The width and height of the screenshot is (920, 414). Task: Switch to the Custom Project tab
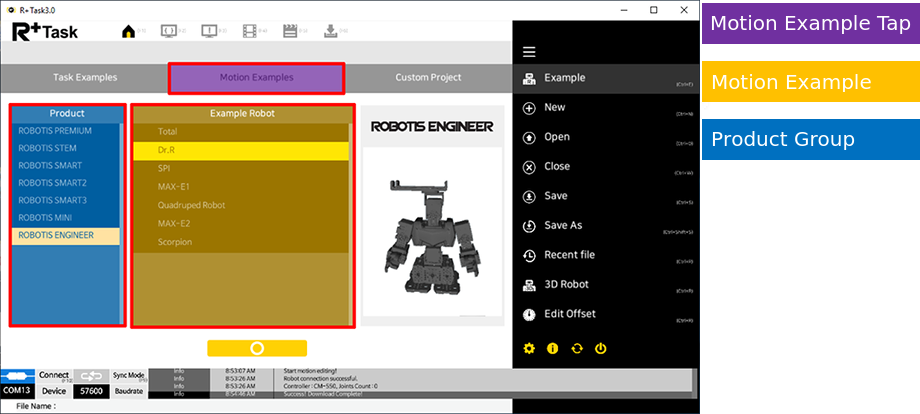428,77
